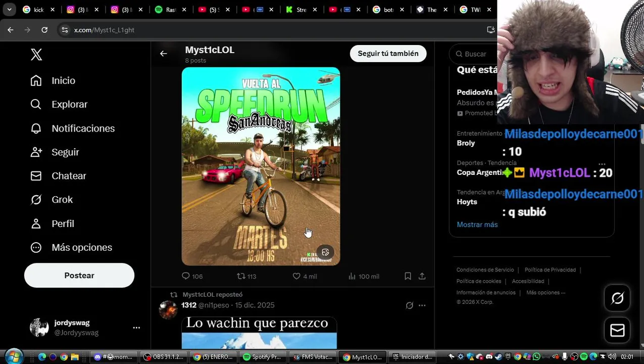
Task: Click the X logo home icon
Action: [x=36, y=55]
